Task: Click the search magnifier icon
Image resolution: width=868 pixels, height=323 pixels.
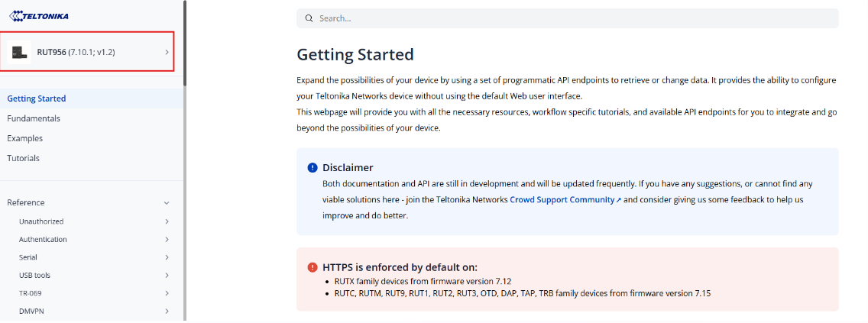Action: point(309,18)
